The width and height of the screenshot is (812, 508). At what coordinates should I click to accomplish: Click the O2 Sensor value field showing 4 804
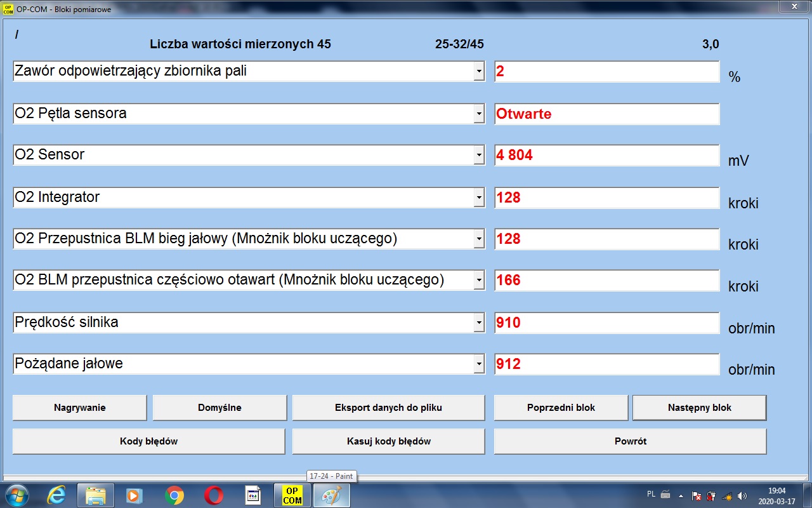pyautogui.click(x=606, y=155)
